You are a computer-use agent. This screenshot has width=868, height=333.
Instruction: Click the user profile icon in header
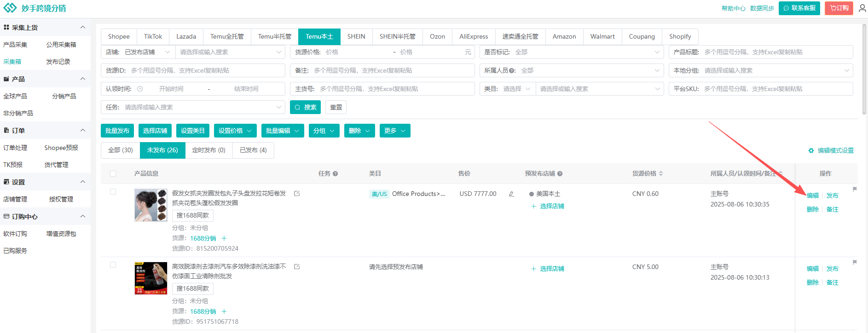862,8
